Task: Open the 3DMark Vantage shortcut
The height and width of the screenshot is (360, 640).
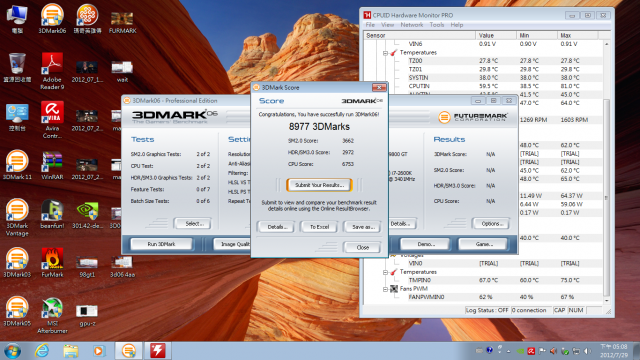Action: [x=17, y=218]
